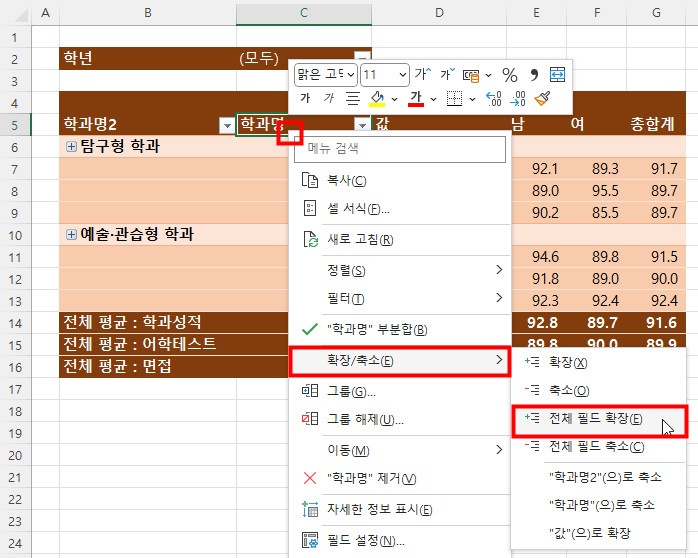This screenshot has height=558, width=698.
Task: Expand the 탐구형 학과 group row
Action: click(71, 147)
